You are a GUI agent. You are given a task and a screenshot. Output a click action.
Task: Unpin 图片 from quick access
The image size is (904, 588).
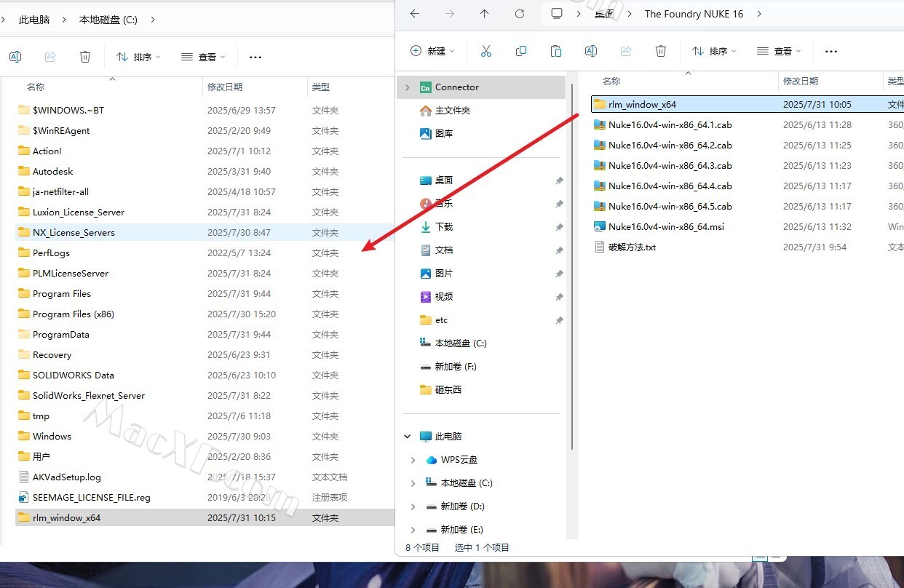[559, 274]
